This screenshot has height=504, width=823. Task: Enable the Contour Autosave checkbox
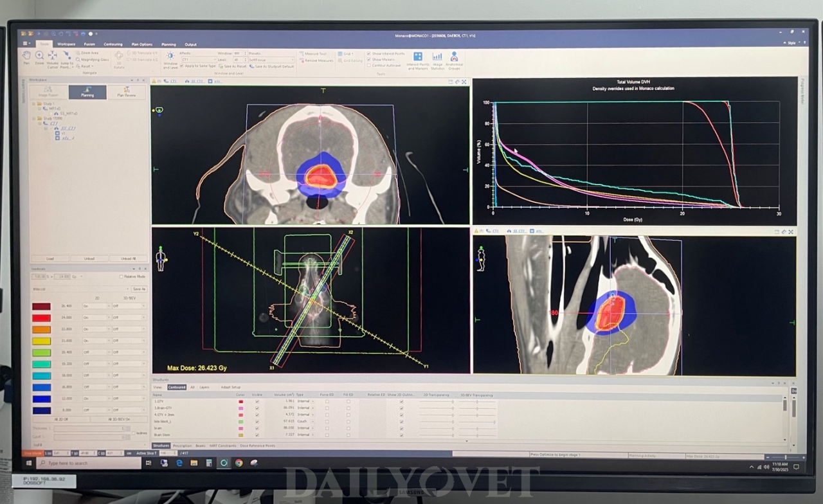pyautogui.click(x=368, y=65)
